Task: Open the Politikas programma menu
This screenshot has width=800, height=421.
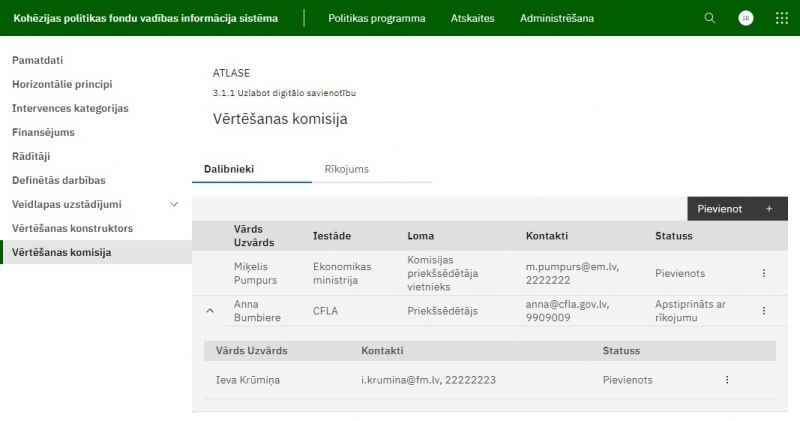Action: pos(376,18)
